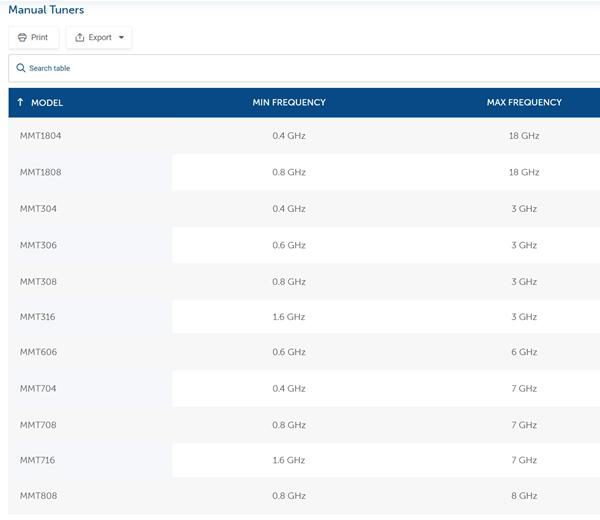This screenshot has width=600, height=520.
Task: Select the MMT304 model entry
Action: (x=38, y=209)
